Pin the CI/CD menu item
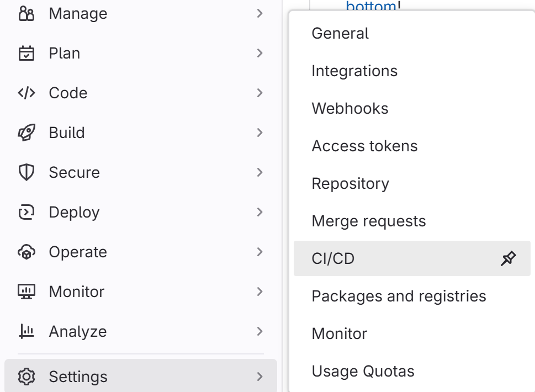This screenshot has height=392, width=535. 508,258
